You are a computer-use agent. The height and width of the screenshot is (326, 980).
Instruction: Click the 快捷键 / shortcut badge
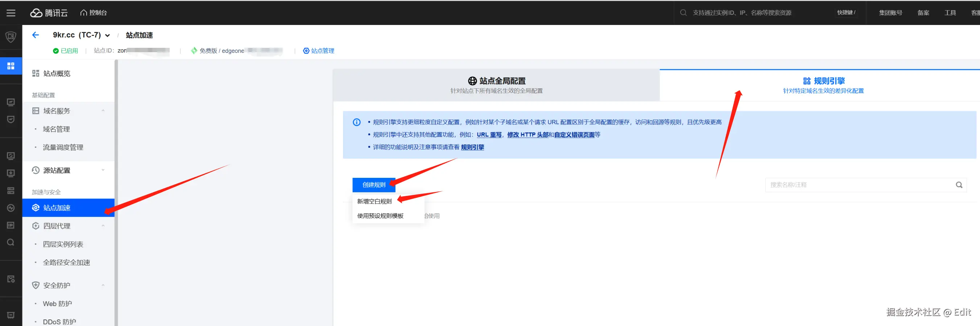[846, 13]
